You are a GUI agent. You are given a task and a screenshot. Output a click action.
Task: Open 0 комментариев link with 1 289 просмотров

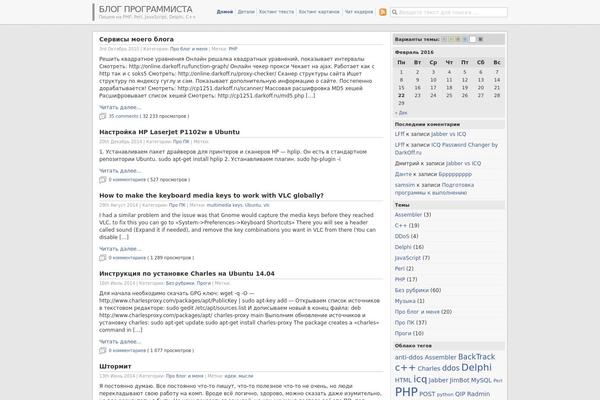[127, 258]
